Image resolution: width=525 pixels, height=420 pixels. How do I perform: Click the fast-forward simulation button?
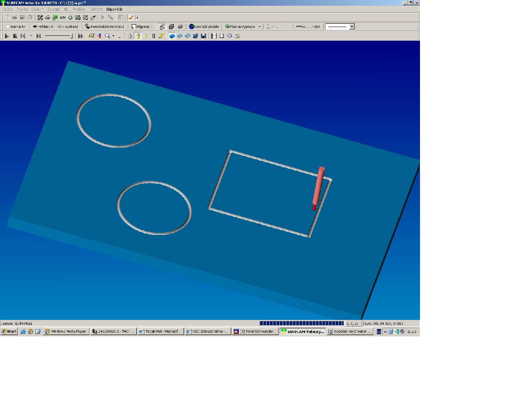click(x=80, y=36)
